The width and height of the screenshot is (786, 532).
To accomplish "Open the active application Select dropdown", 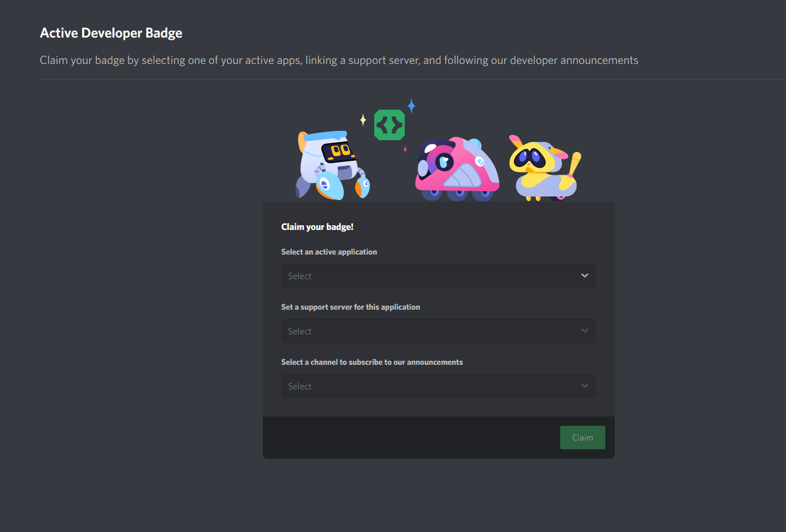I will tap(431, 276).
